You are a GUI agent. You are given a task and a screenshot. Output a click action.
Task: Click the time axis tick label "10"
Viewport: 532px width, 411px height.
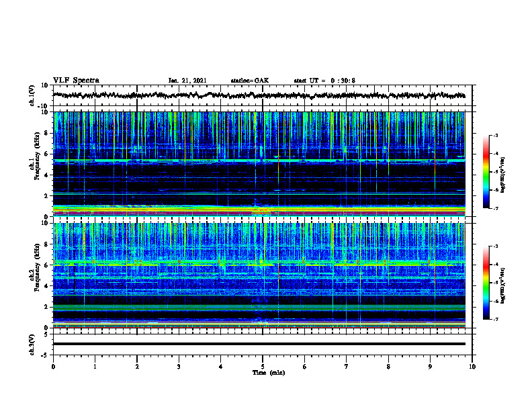[472, 367]
